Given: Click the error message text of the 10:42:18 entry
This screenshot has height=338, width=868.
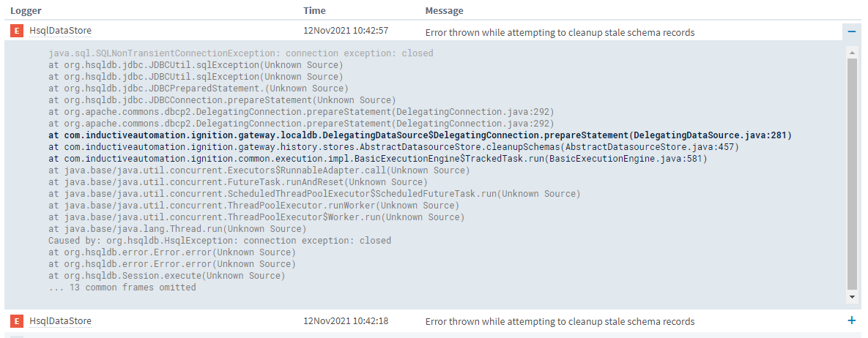Looking at the screenshot, I should click(560, 321).
